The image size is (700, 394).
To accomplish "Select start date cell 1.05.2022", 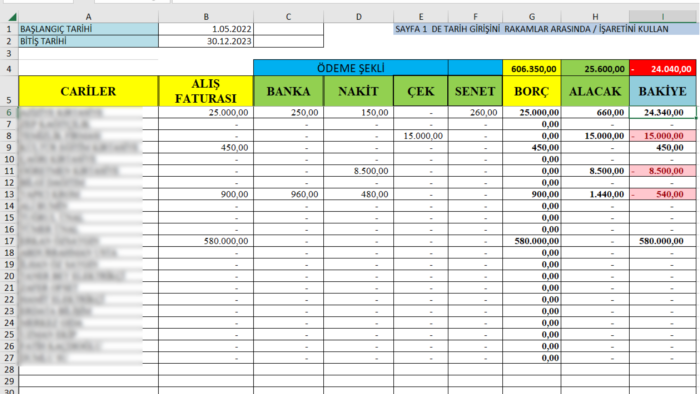I will (x=206, y=29).
